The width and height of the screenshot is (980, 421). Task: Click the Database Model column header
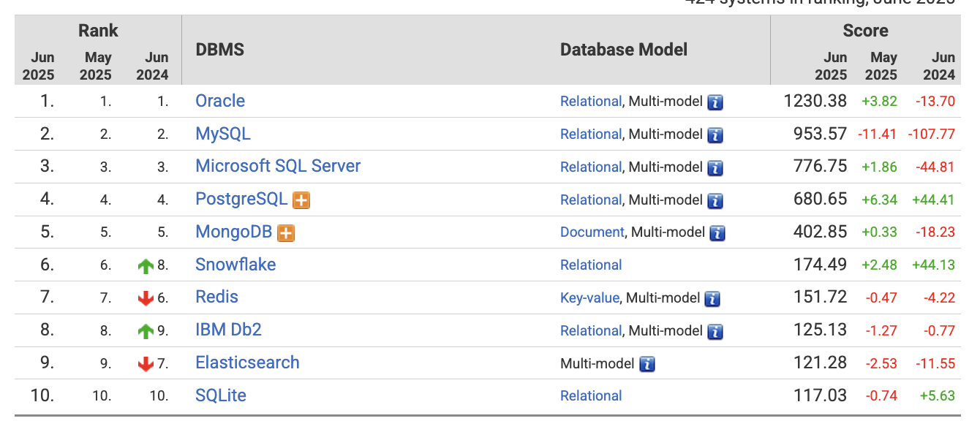pos(624,50)
